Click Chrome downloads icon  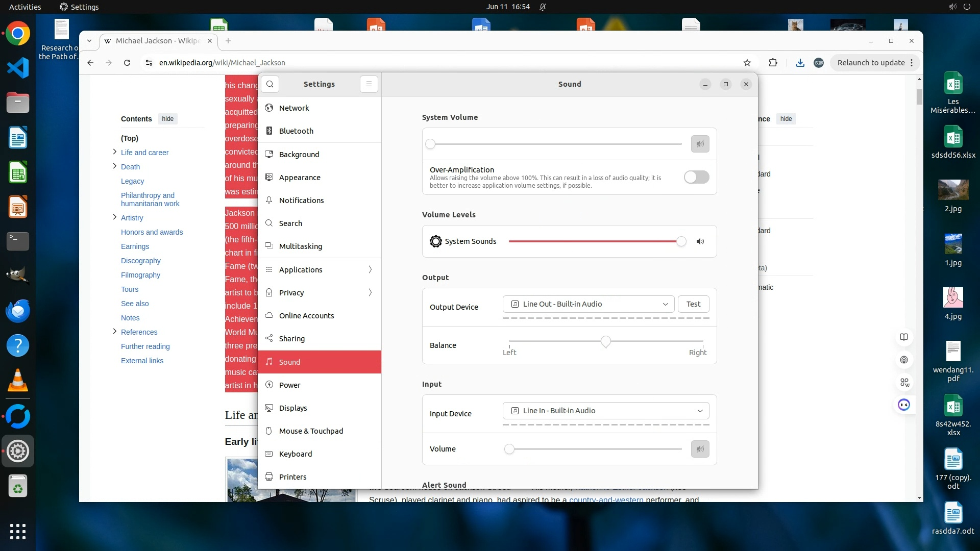(800, 63)
